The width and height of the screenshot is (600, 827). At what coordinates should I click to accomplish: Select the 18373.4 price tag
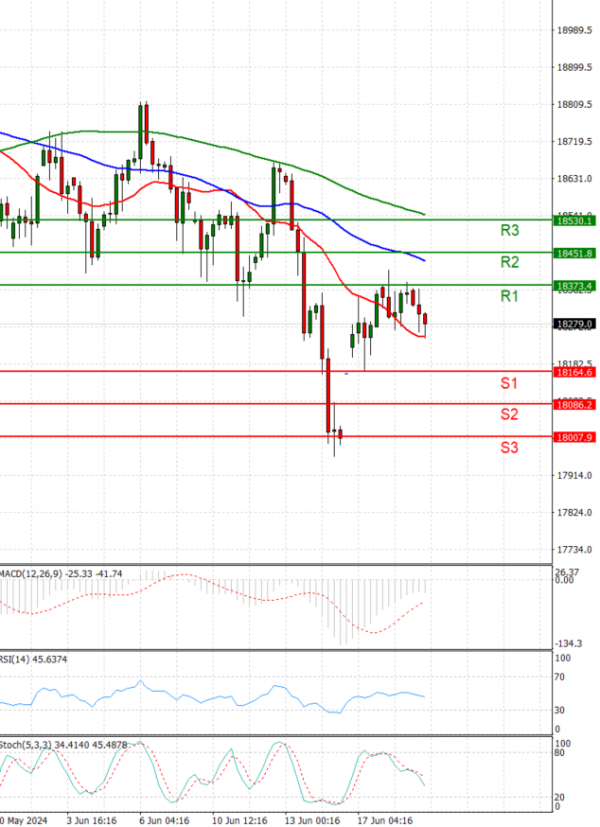click(574, 286)
